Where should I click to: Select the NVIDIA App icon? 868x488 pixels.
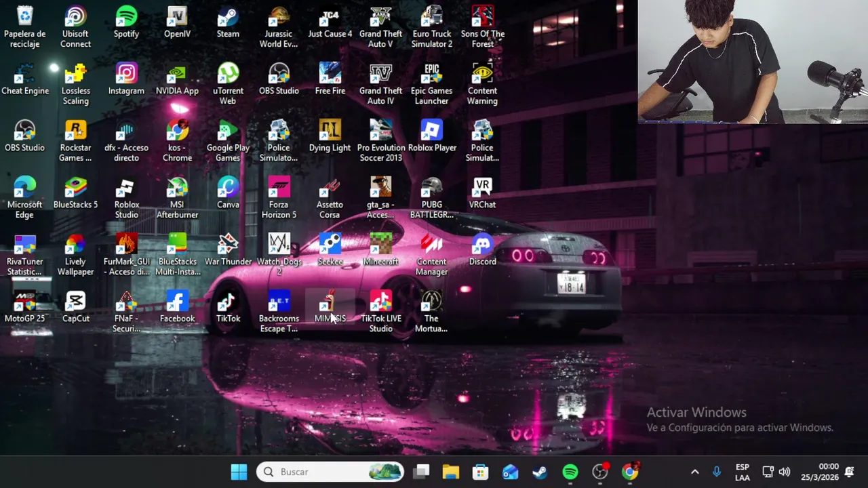click(177, 79)
